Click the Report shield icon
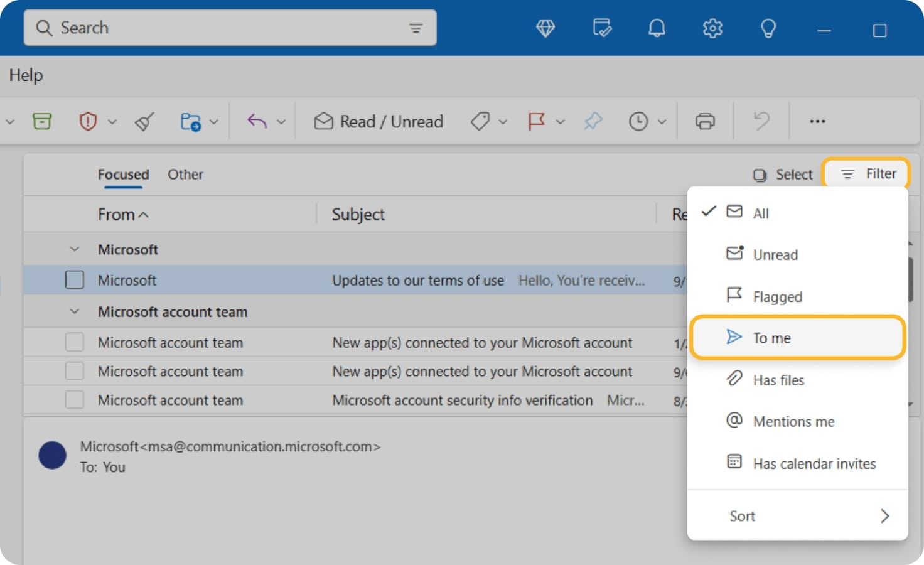Image resolution: width=924 pixels, height=565 pixels. coord(88,121)
